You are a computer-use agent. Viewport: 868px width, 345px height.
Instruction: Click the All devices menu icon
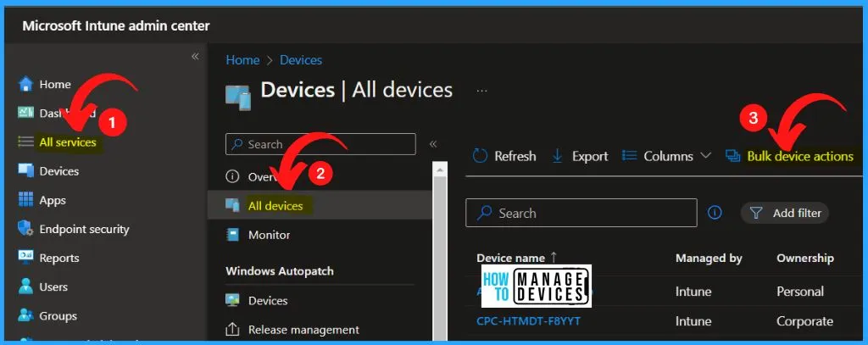[232, 206]
